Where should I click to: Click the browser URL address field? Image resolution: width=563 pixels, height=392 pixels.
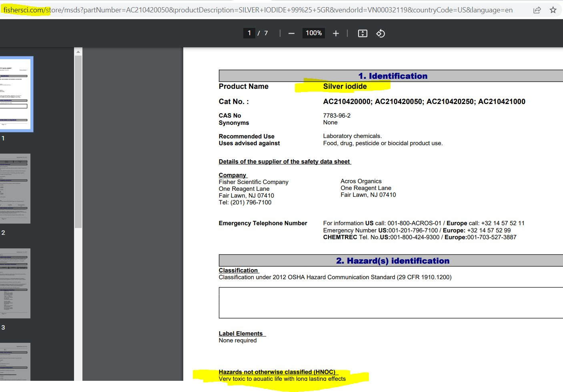tap(258, 10)
